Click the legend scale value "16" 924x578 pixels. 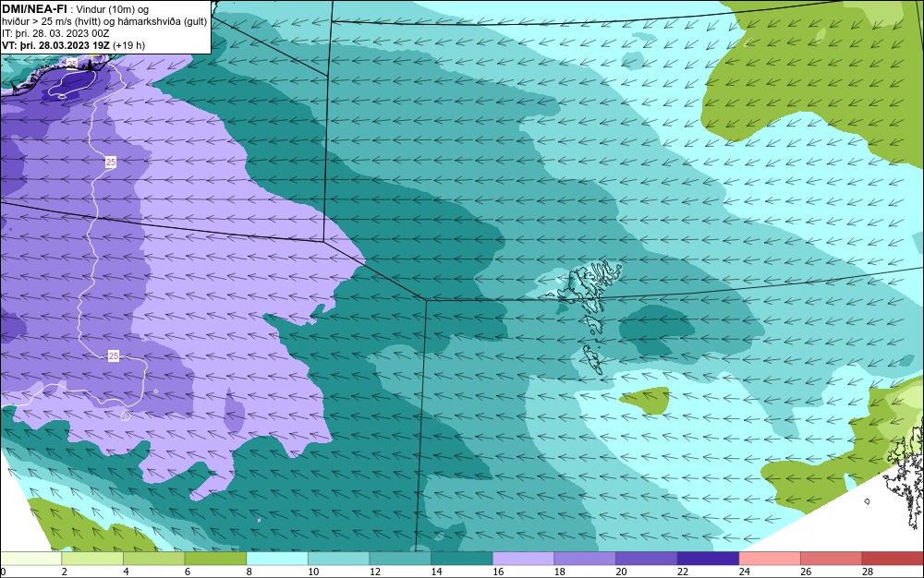498,572
